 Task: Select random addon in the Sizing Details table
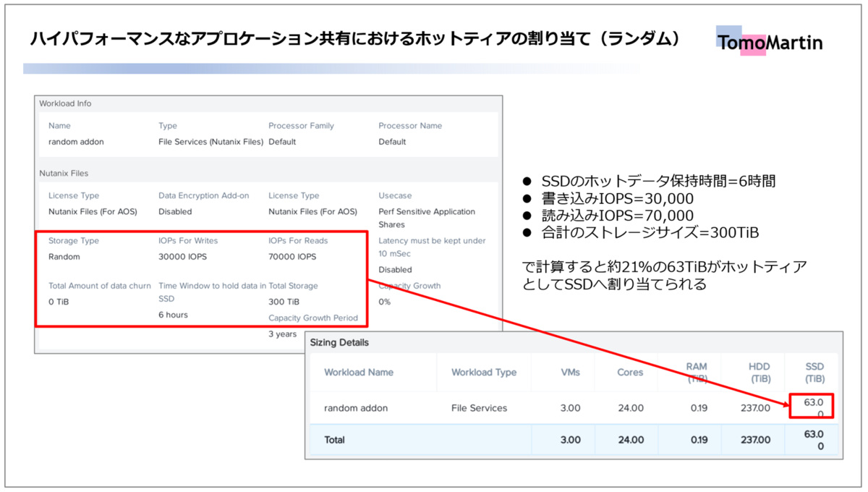point(356,408)
